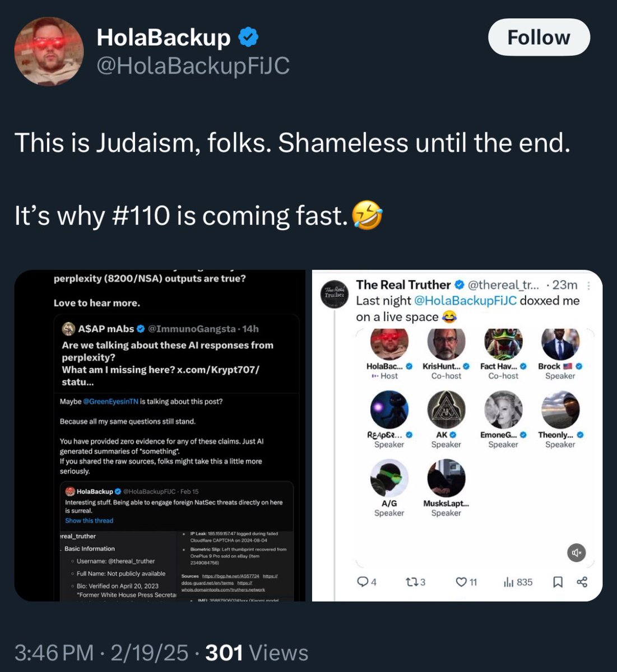The height and width of the screenshot is (672, 617).
Task: Open the left attached screenshot image
Action: (x=160, y=435)
